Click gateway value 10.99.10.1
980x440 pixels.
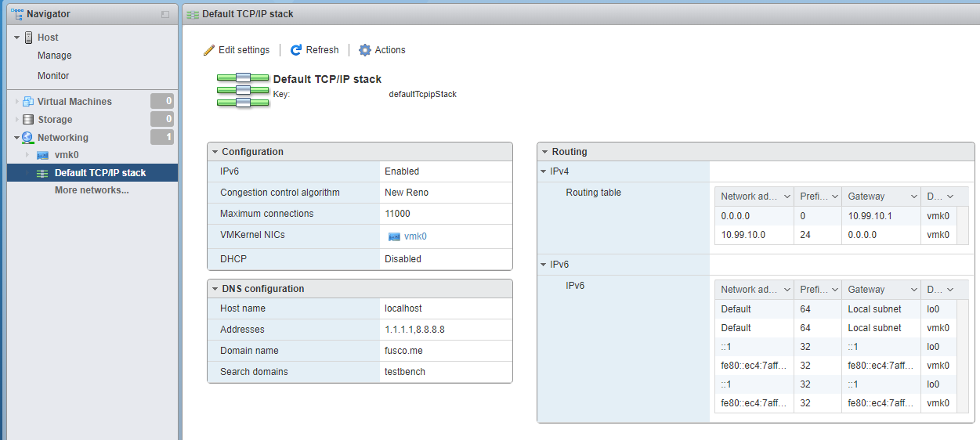point(870,216)
